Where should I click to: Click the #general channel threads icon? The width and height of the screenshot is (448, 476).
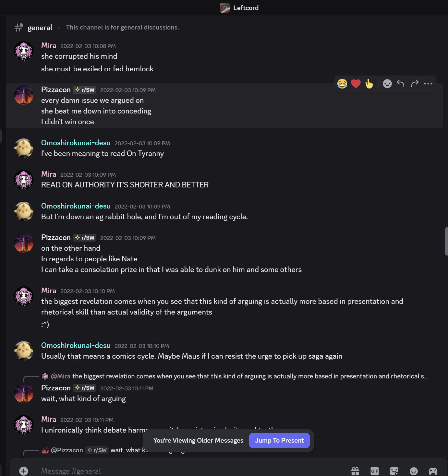(x=19, y=28)
